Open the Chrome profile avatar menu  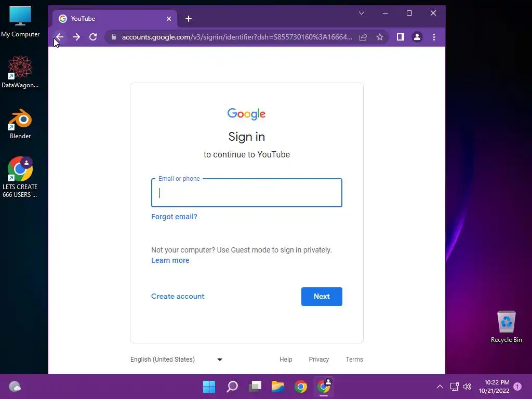(x=417, y=37)
